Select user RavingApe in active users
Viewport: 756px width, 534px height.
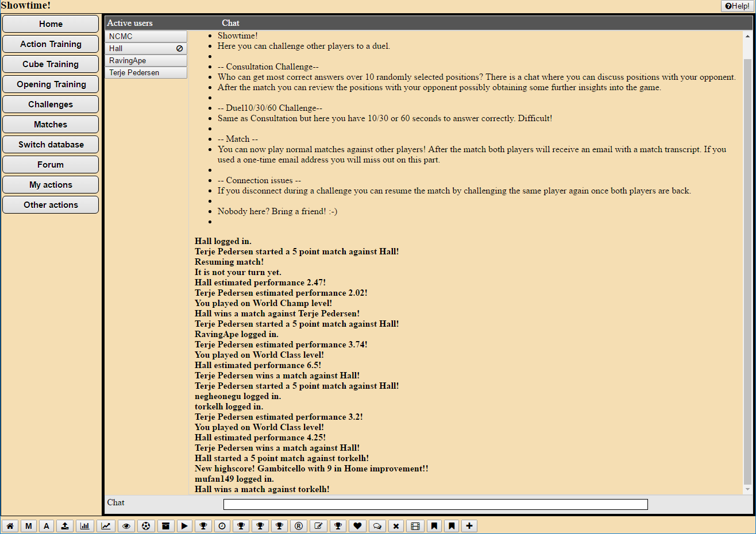click(x=146, y=60)
